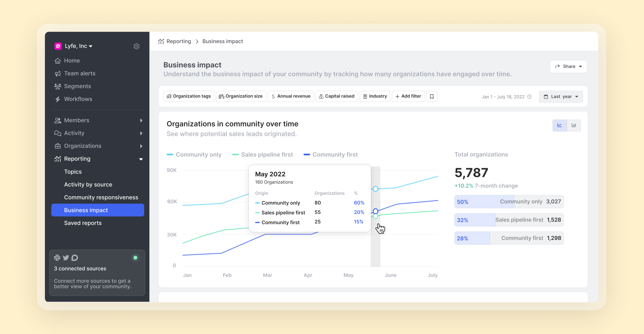Select Saved reports in sidebar
644x334 pixels.
coord(83,223)
